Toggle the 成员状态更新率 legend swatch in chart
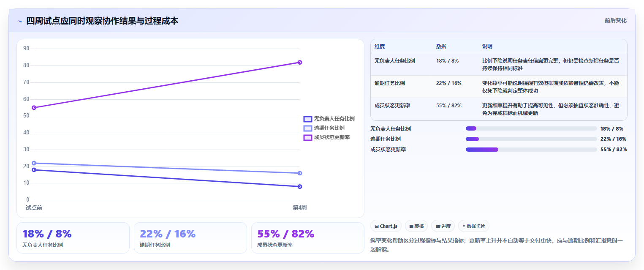The width and height of the screenshot is (644, 270). pos(308,137)
